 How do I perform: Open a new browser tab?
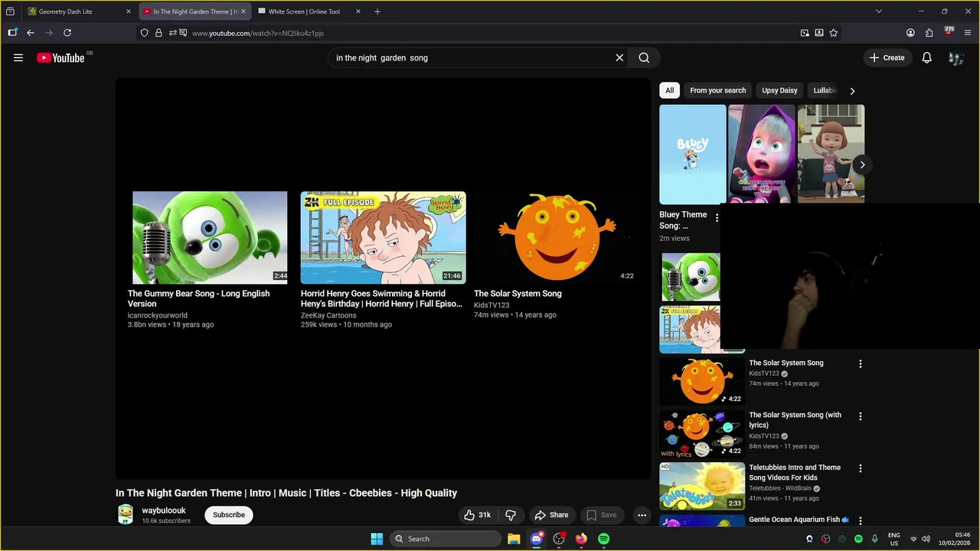377,11
